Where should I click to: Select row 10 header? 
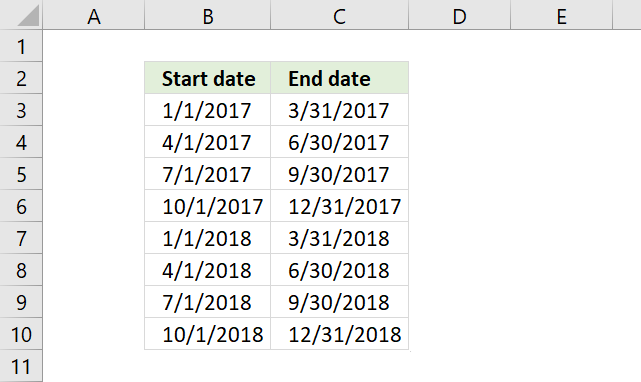click(x=21, y=334)
